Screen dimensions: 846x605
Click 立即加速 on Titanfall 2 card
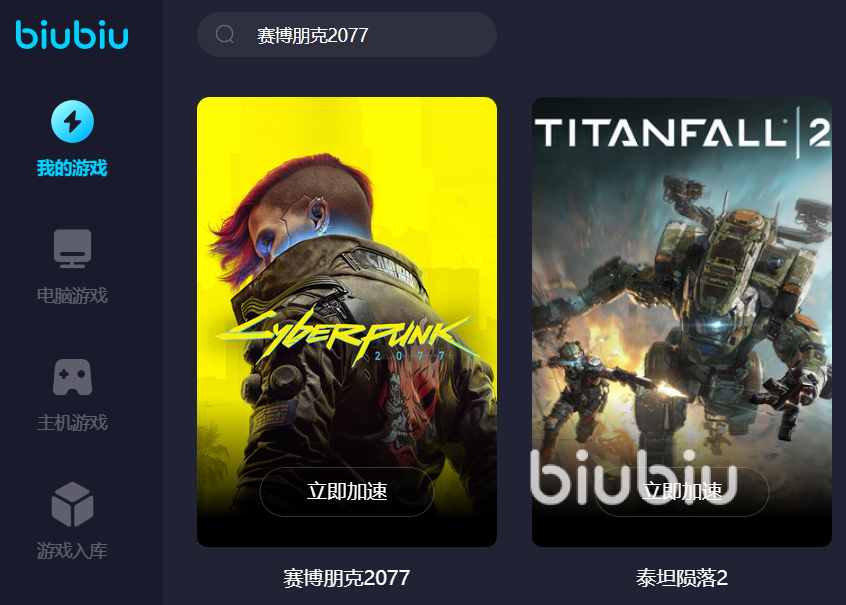pos(682,492)
